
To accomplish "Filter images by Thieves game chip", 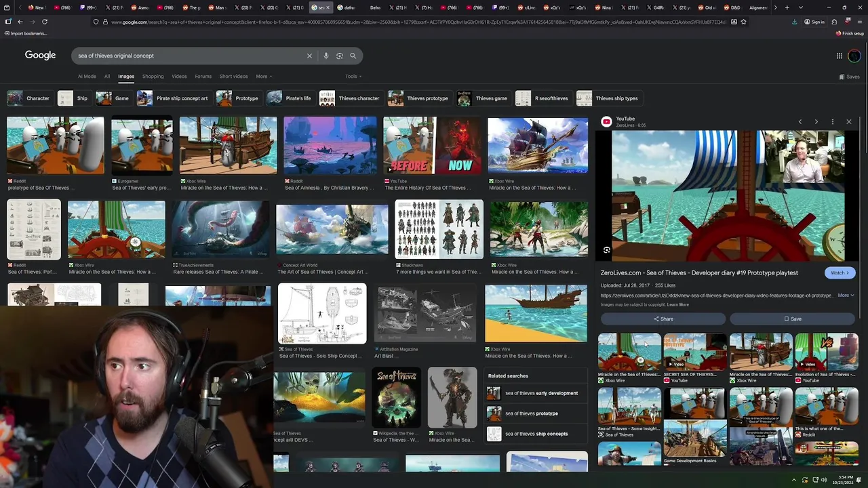I will click(484, 98).
